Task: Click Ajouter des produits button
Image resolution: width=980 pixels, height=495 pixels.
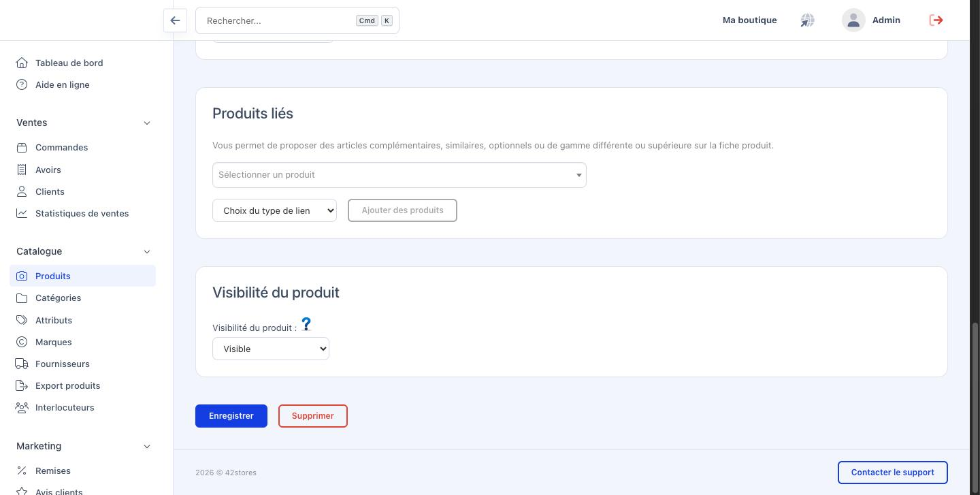Action: coord(402,210)
